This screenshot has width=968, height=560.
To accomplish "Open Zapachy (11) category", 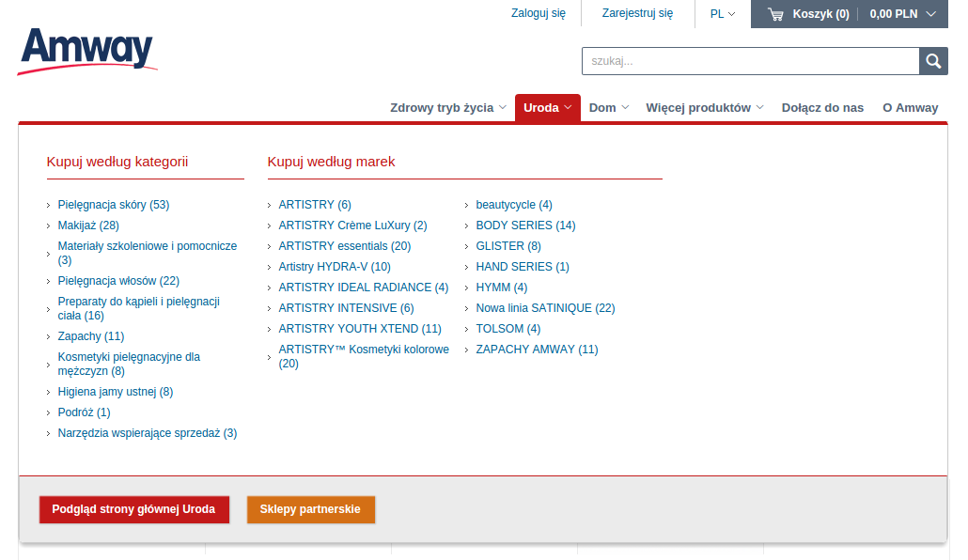I will [x=91, y=336].
